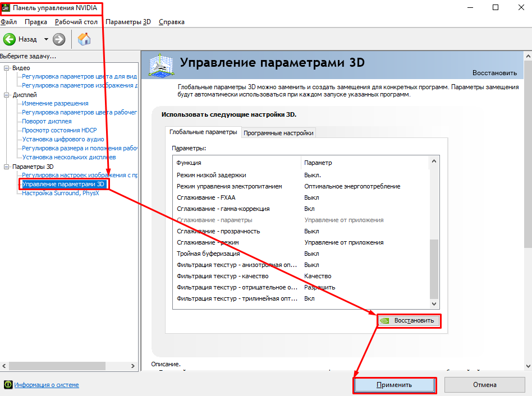Image resolution: width=532 pixels, height=396 pixels.
Task: Select Сглаживание - FXAA setting
Action: point(301,197)
